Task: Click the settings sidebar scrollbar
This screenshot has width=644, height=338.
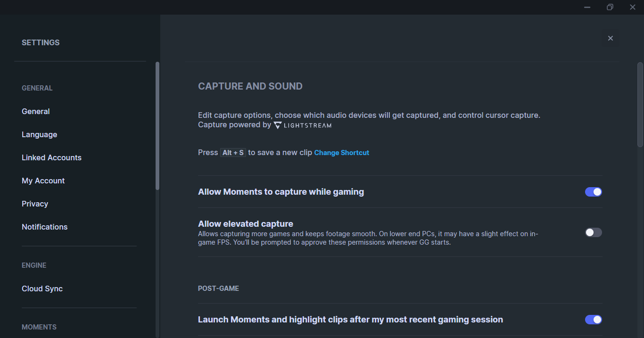Action: tap(157, 125)
